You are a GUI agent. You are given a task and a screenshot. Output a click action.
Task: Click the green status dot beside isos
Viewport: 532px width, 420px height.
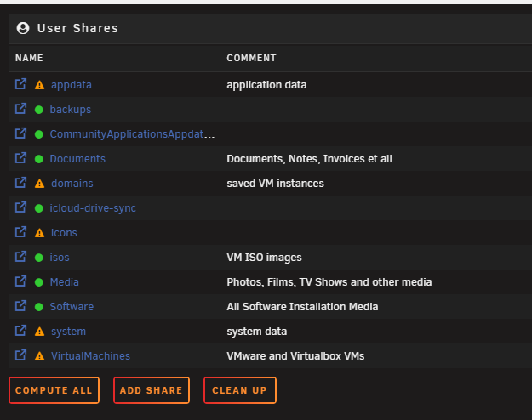coord(39,258)
